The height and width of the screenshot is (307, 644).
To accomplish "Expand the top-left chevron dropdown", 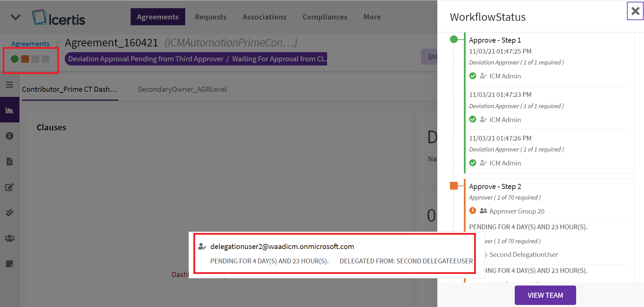I will tap(16, 17).
